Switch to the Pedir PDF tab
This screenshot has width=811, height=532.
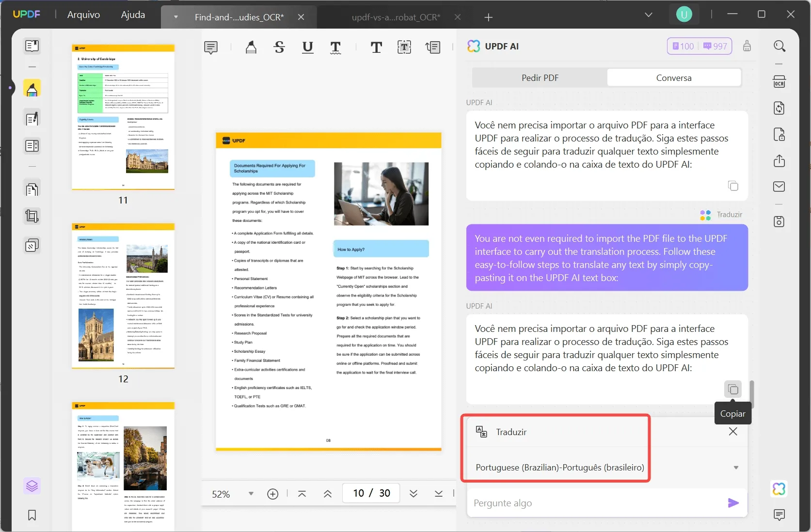pyautogui.click(x=540, y=78)
